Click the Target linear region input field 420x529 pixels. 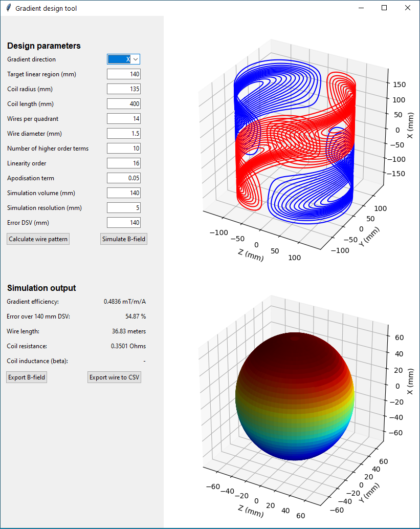(x=123, y=74)
